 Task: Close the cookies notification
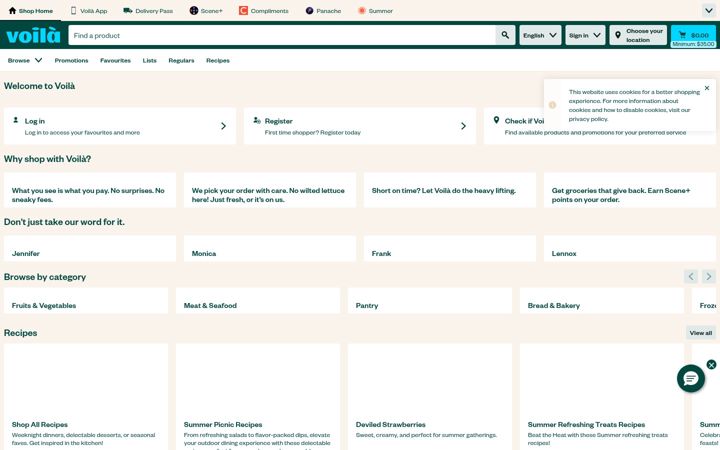coord(707,88)
